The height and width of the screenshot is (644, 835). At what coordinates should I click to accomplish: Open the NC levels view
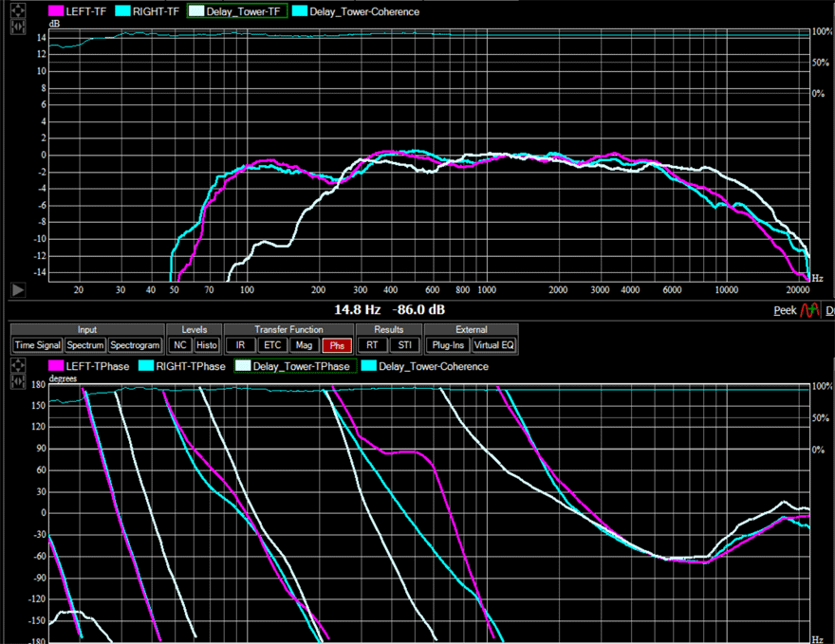(180, 345)
